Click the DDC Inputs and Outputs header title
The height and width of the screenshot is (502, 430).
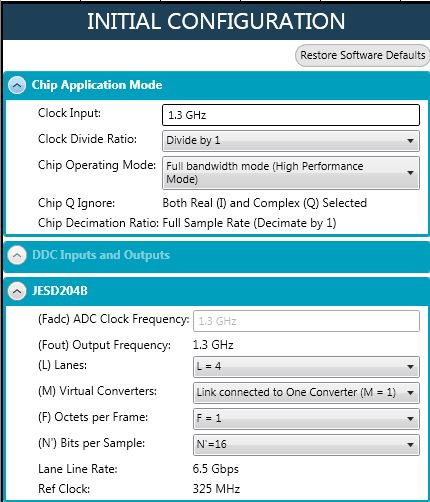pos(101,255)
